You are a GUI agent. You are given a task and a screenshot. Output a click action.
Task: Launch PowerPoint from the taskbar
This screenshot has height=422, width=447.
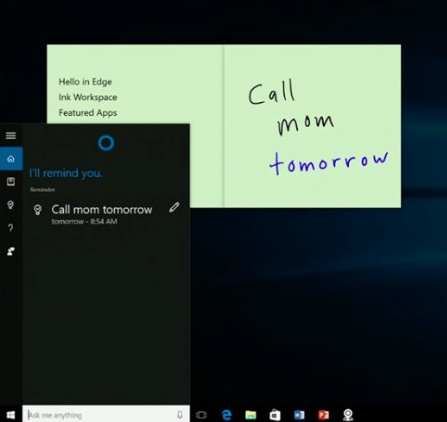pos(323,415)
